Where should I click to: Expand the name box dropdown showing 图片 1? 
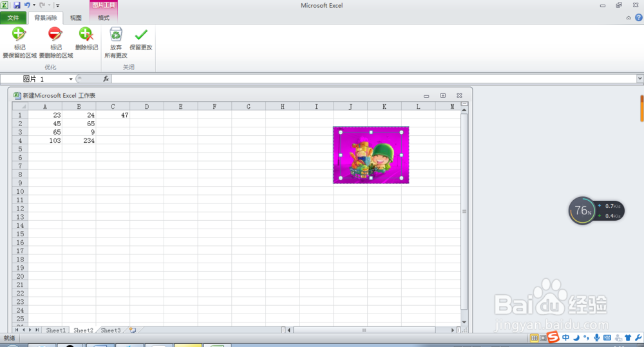click(x=71, y=79)
